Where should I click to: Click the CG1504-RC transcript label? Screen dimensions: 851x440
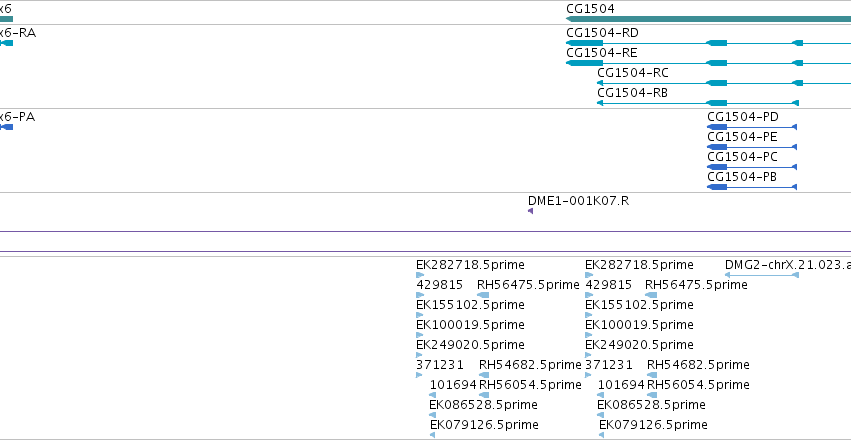633,73
